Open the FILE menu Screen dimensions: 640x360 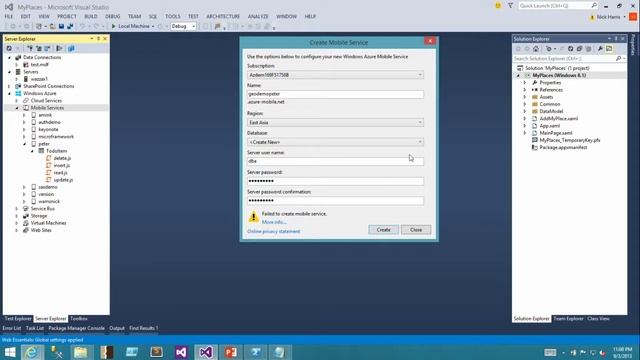(9, 16)
